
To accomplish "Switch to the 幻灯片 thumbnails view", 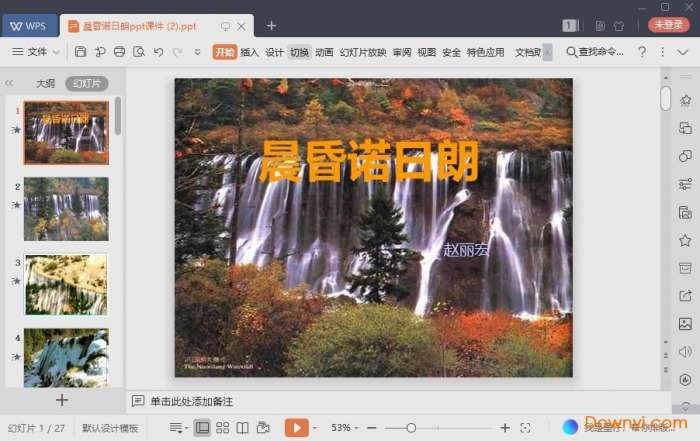I will 87,83.
